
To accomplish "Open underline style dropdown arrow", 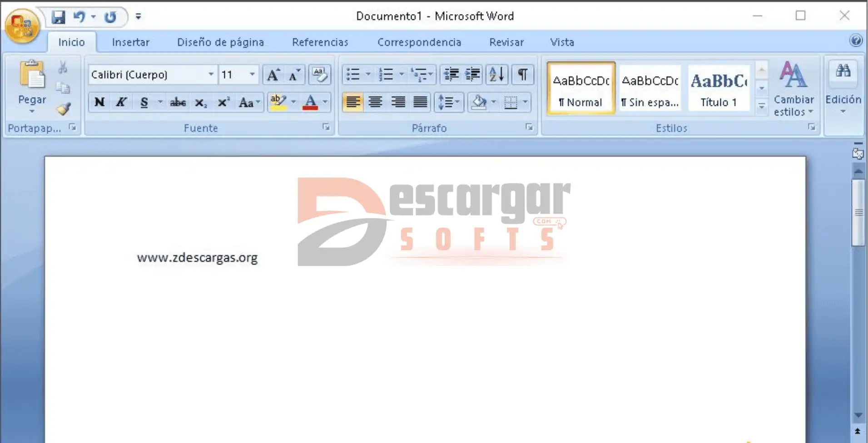I will 160,102.
